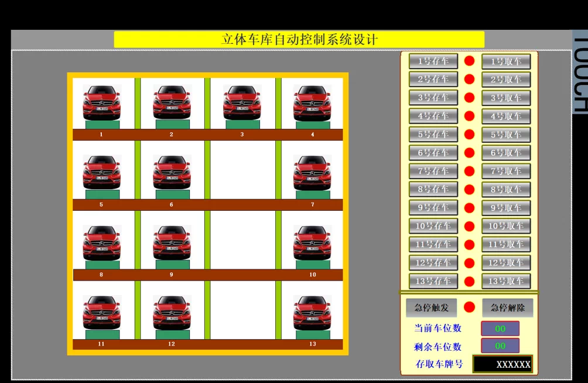The height and width of the screenshot is (383, 588).
Task: Activate the 4号存车 button
Action: tap(433, 116)
